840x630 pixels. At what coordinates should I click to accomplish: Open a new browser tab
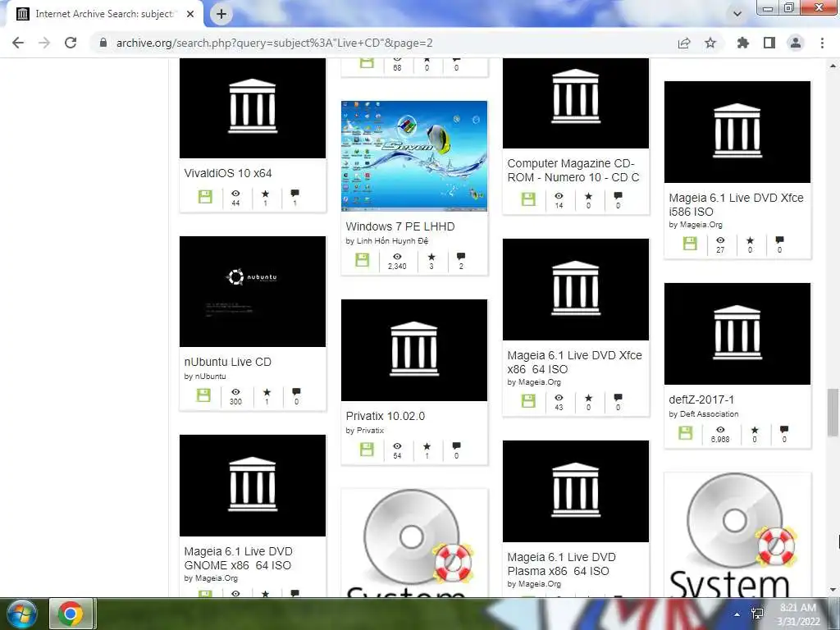point(221,15)
